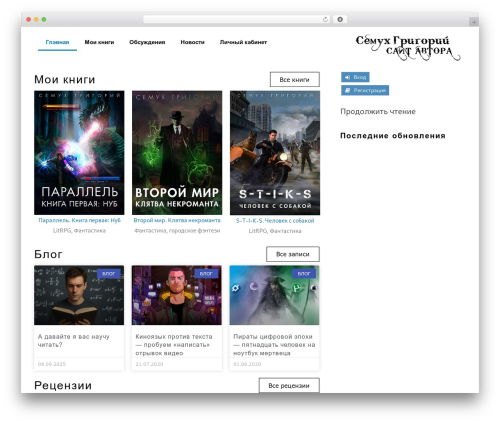The width and height of the screenshot is (500, 423).
Task: Click the Вход login button
Action: (x=355, y=77)
